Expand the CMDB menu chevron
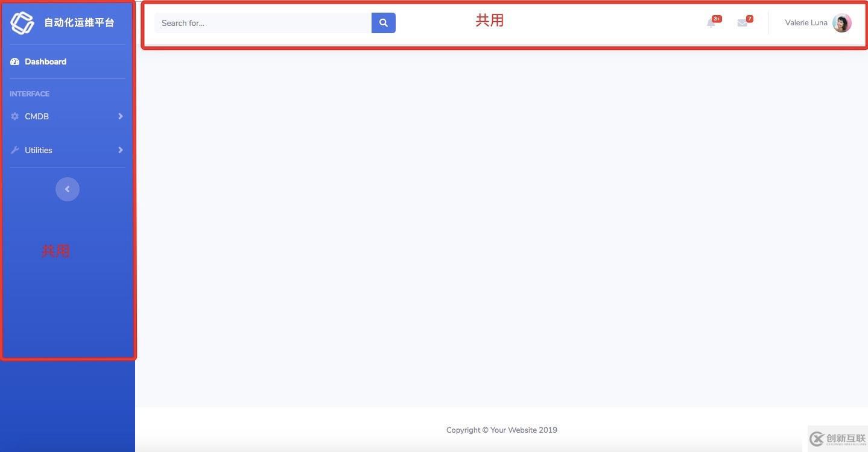Viewport: 868px width, 452px height. coord(119,116)
